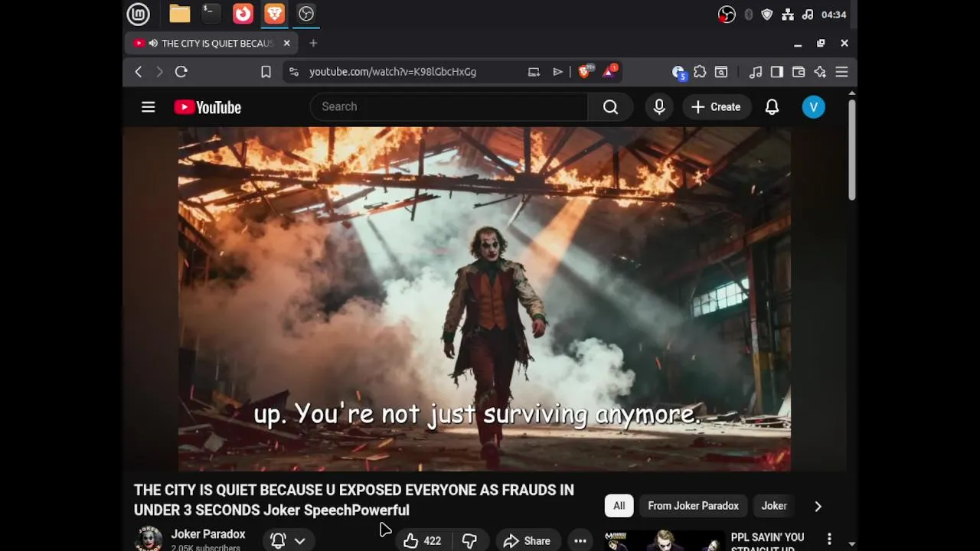Launch the Terminal from the panel
This screenshot has height=551, width=980.
point(211,14)
